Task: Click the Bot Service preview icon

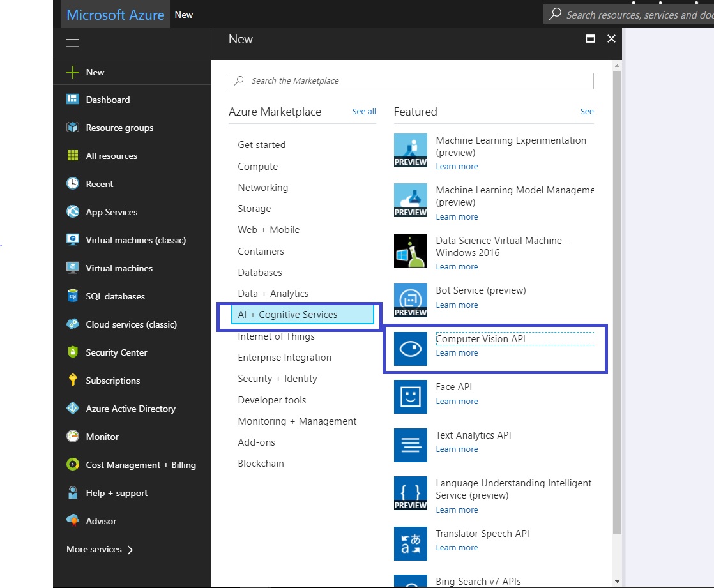Action: (x=410, y=300)
